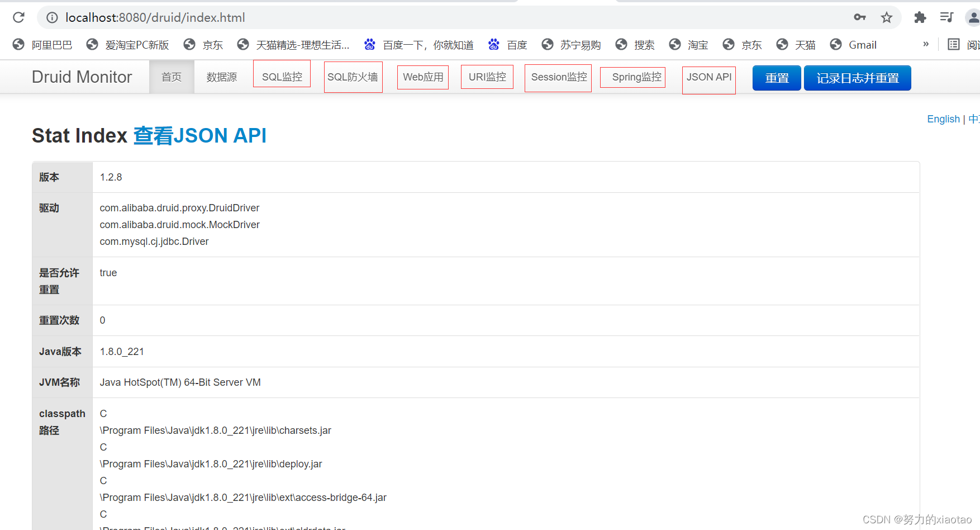The height and width of the screenshot is (530, 980).
Task: Open the extensions puzzle icon
Action: tap(920, 17)
